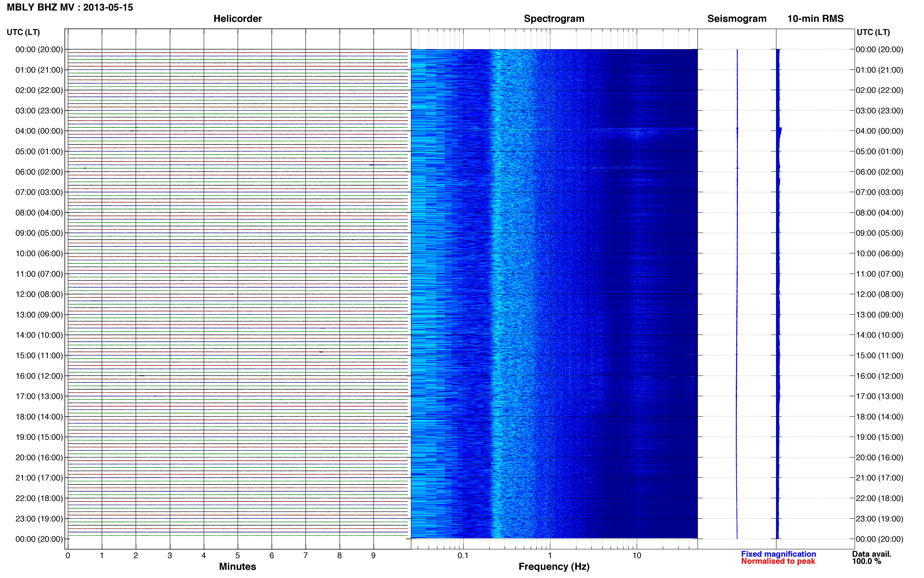Select the 'Normalised to peak' legend text
Viewport: 924px width, 578px height.
coord(778,561)
